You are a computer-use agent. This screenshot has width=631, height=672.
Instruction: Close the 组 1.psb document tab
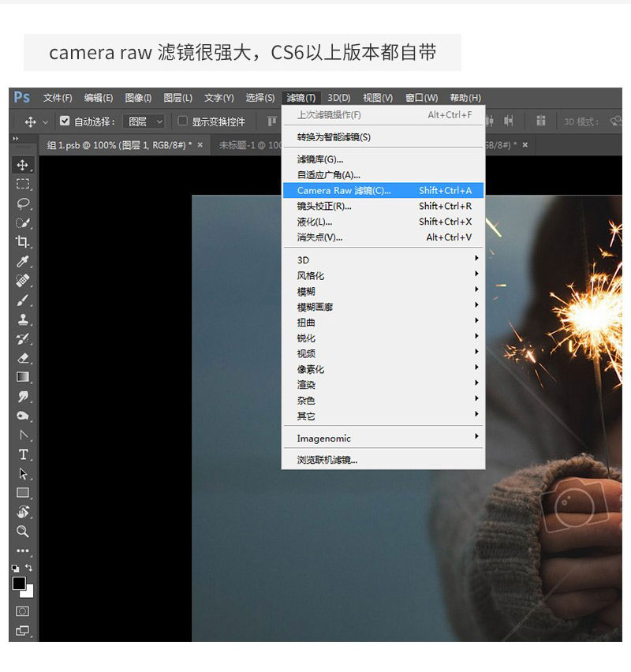point(200,145)
